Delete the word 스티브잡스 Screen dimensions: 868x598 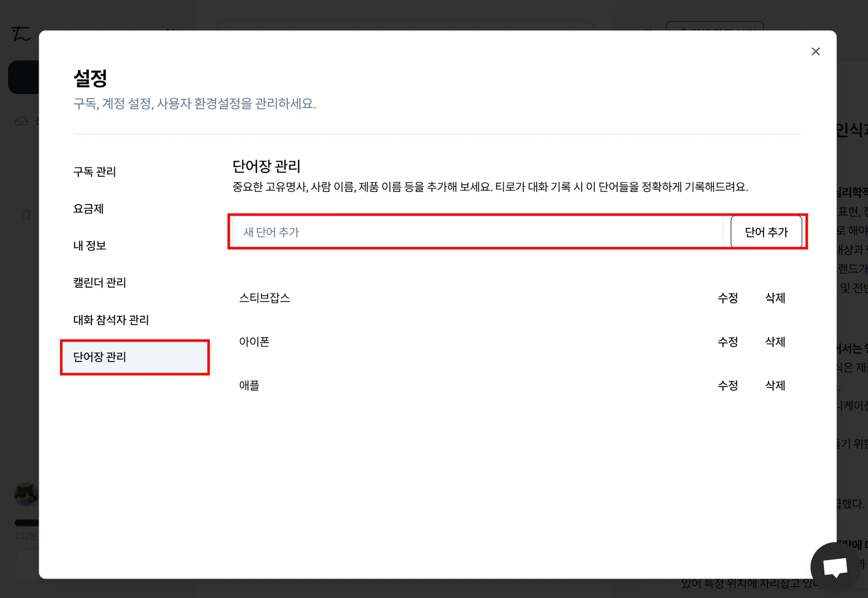(775, 298)
